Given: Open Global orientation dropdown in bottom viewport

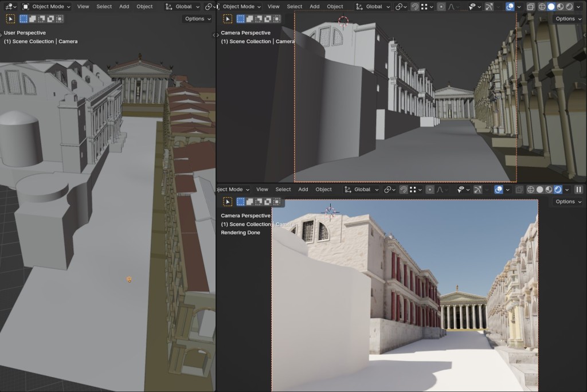Looking at the screenshot, I should [x=362, y=190].
